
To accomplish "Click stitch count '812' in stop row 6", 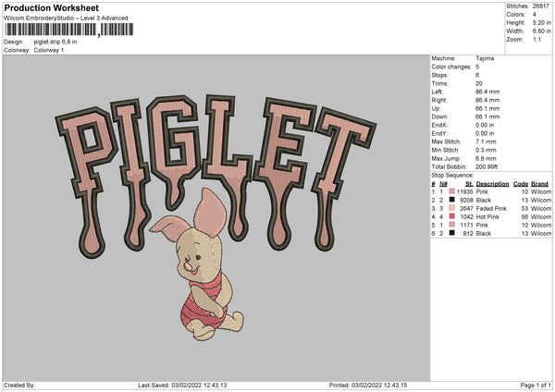I will [x=468, y=234].
